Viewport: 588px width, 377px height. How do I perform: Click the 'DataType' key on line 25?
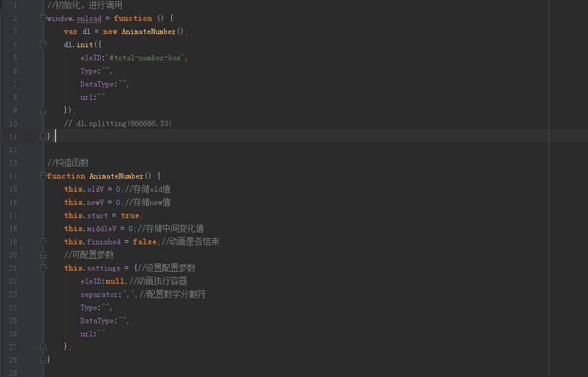97,320
